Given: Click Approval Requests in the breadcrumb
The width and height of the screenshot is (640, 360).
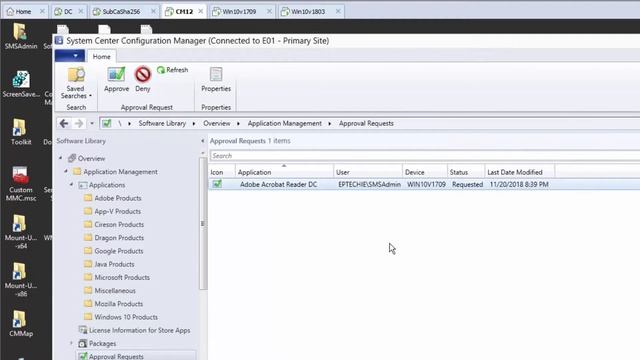Looking at the screenshot, I should pyautogui.click(x=366, y=123).
